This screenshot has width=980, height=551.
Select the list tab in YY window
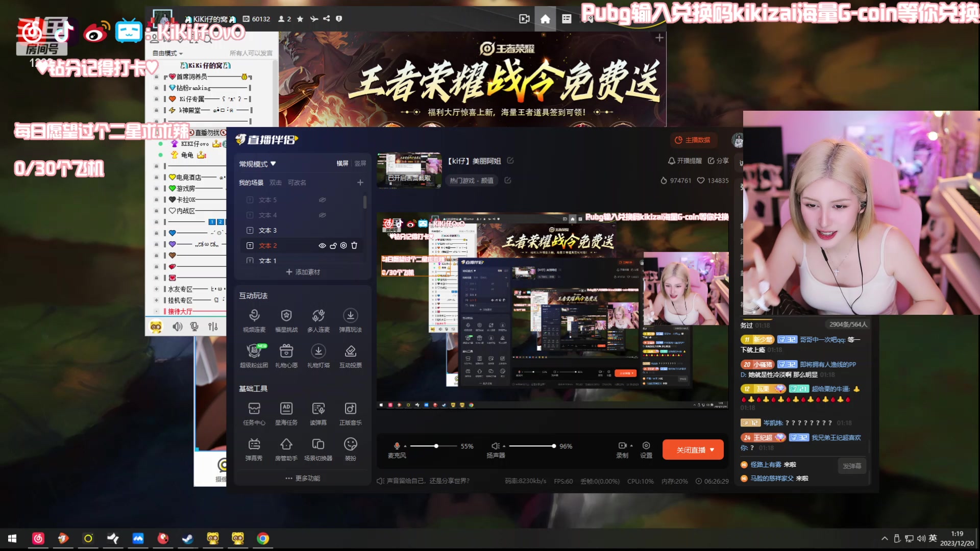(x=567, y=19)
